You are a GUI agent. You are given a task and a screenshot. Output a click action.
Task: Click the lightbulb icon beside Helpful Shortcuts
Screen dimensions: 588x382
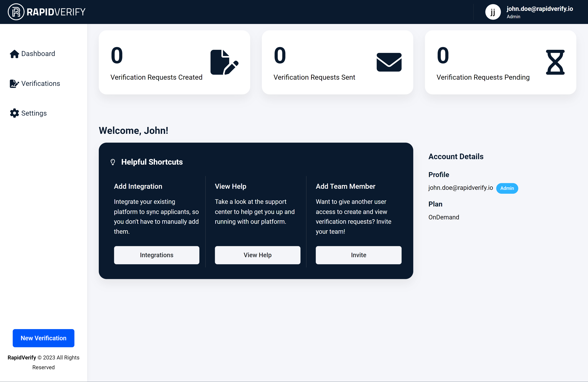point(113,162)
